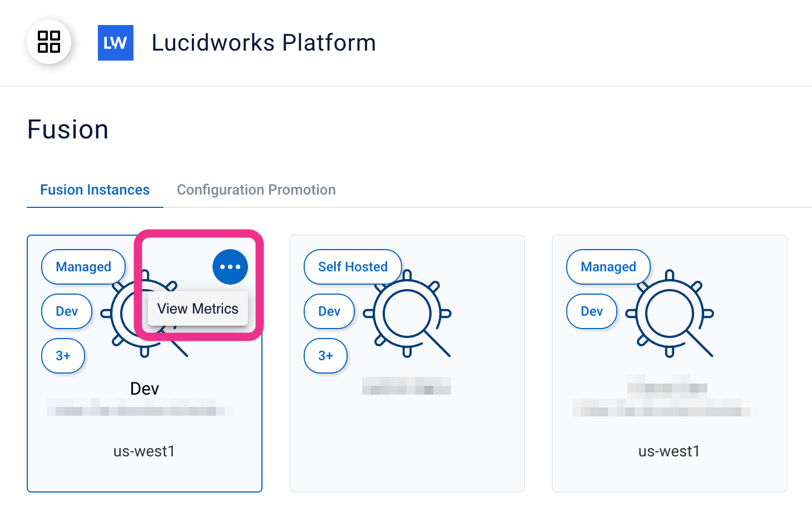Open the app launcher grid icon
This screenshot has height=517, width=812.
[49, 42]
